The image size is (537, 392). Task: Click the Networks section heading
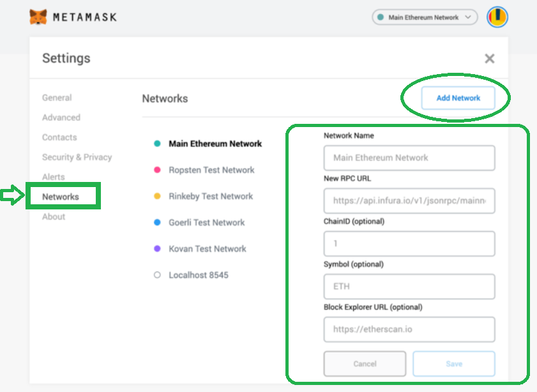[x=165, y=98]
